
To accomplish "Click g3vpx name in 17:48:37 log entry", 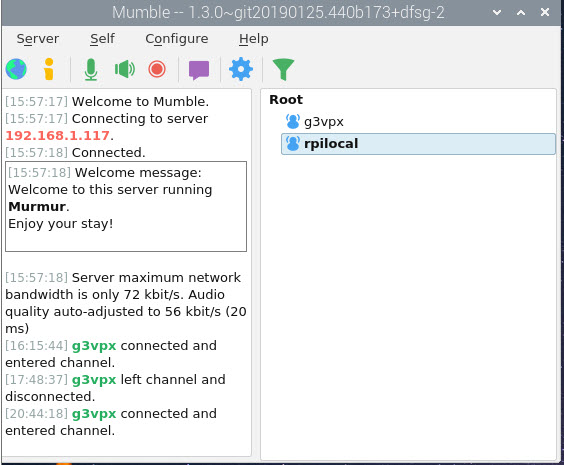I will [x=94, y=380].
